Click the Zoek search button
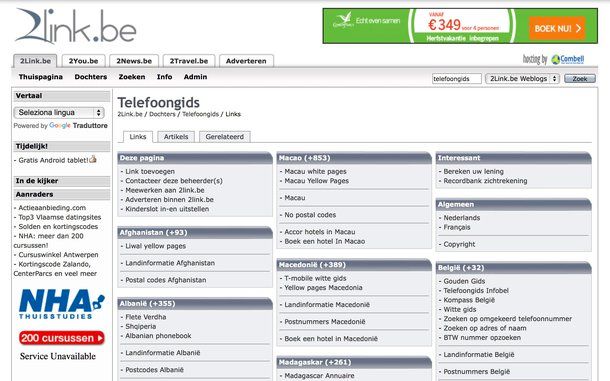 (x=580, y=79)
